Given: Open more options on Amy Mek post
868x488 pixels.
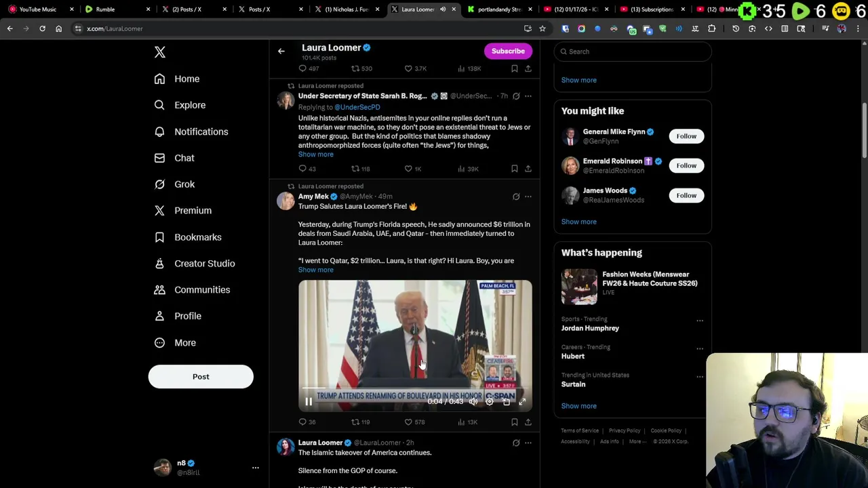Looking at the screenshot, I should click(x=528, y=197).
